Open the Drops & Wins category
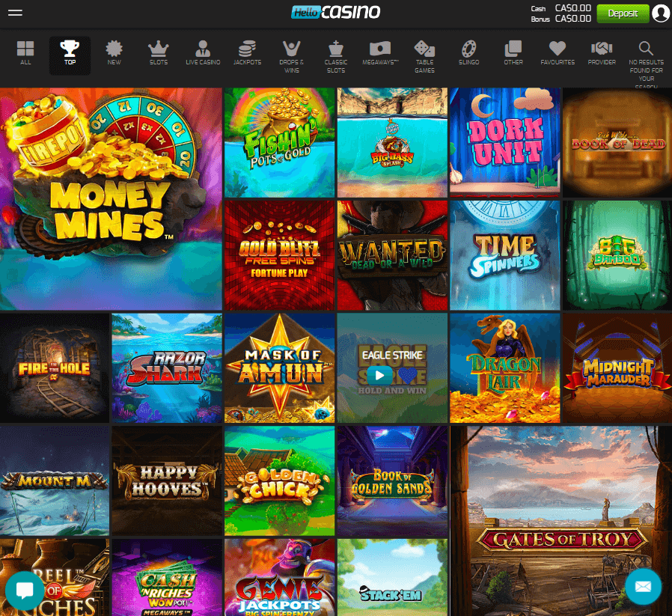 (x=291, y=57)
